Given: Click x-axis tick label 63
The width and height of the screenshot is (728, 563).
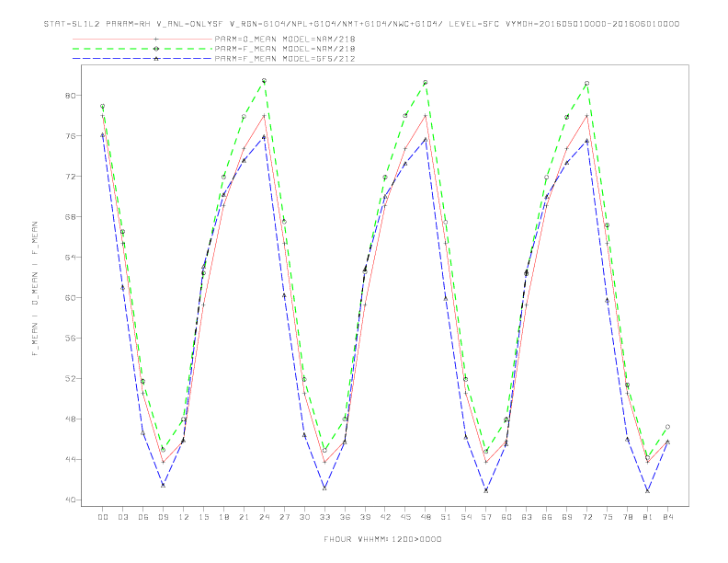Looking at the screenshot, I should click(527, 517).
